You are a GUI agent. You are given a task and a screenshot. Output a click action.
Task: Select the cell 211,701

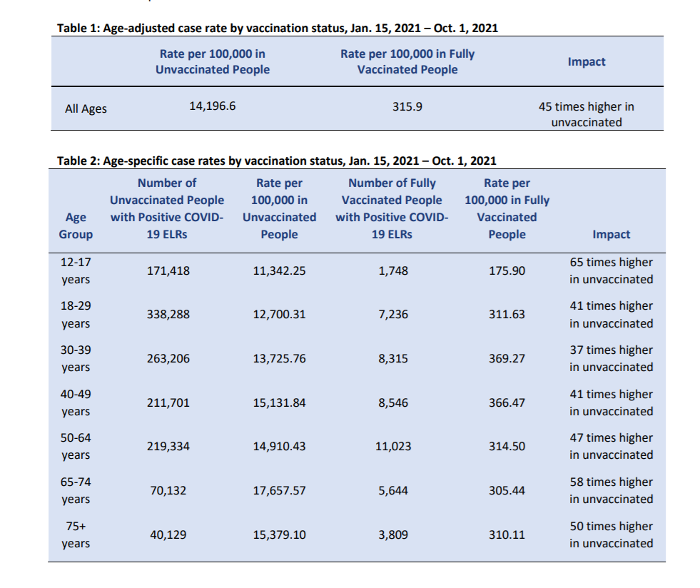pyautogui.click(x=168, y=403)
